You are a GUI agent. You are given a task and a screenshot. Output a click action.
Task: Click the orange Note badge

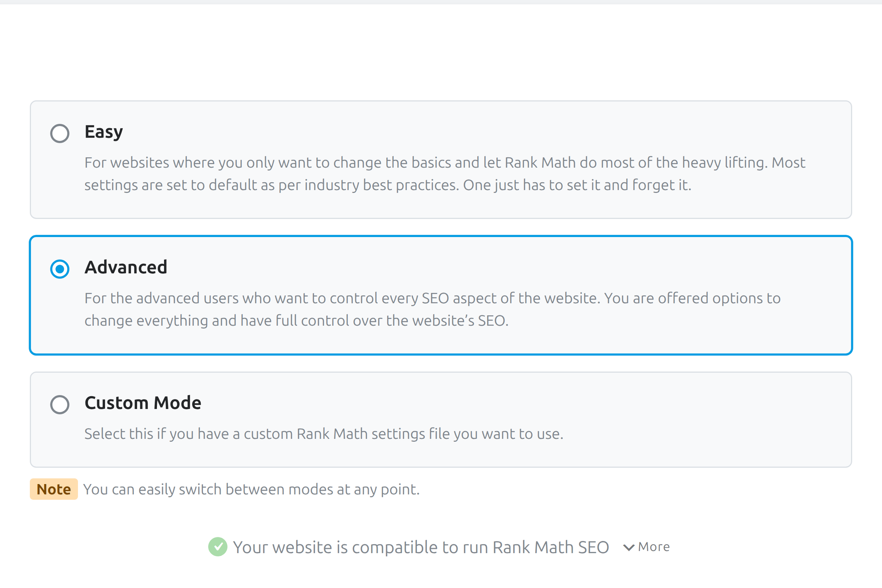pyautogui.click(x=54, y=489)
